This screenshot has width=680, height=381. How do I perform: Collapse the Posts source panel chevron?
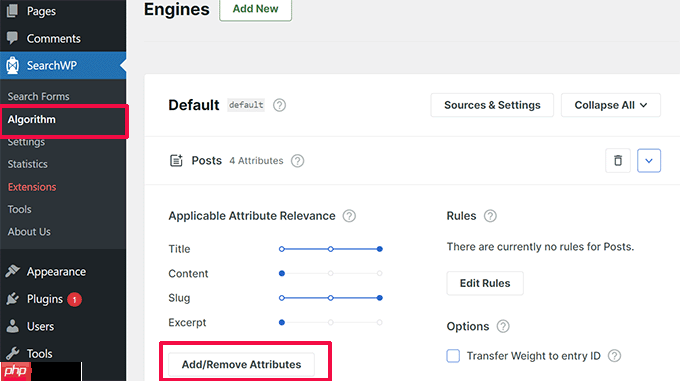tap(649, 161)
